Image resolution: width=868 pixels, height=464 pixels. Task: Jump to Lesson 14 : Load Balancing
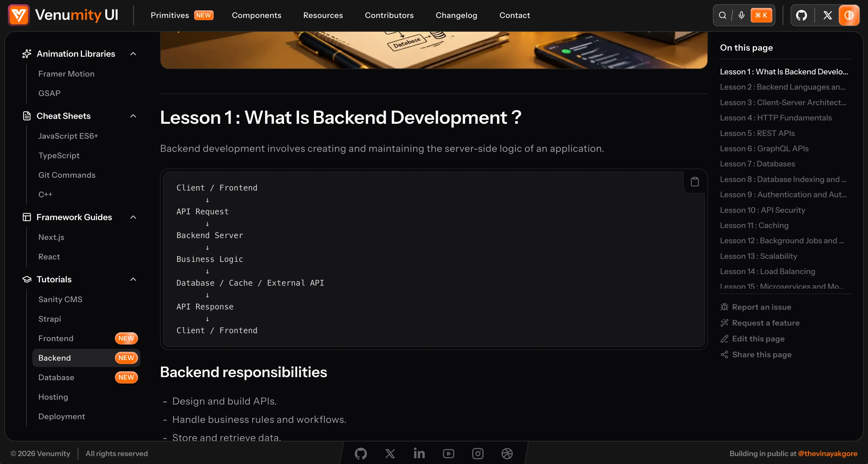point(767,271)
